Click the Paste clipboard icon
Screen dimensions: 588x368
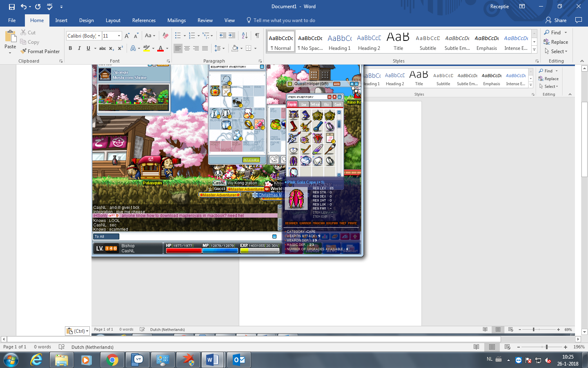10,36
